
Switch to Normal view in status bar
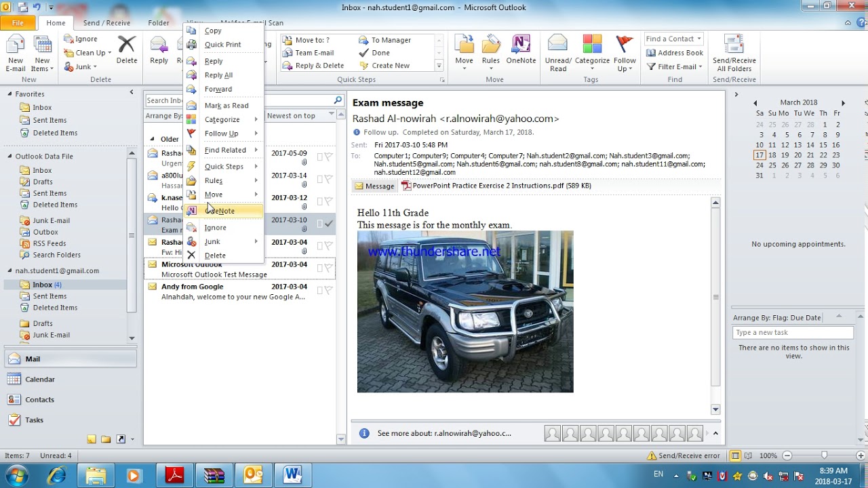point(736,455)
